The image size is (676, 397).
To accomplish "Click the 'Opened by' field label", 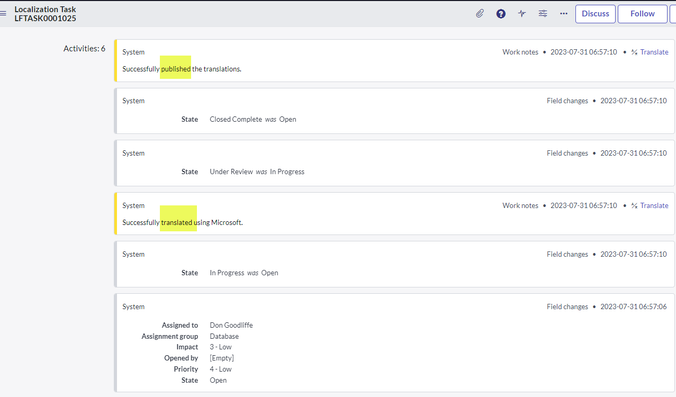I will (x=181, y=358).
